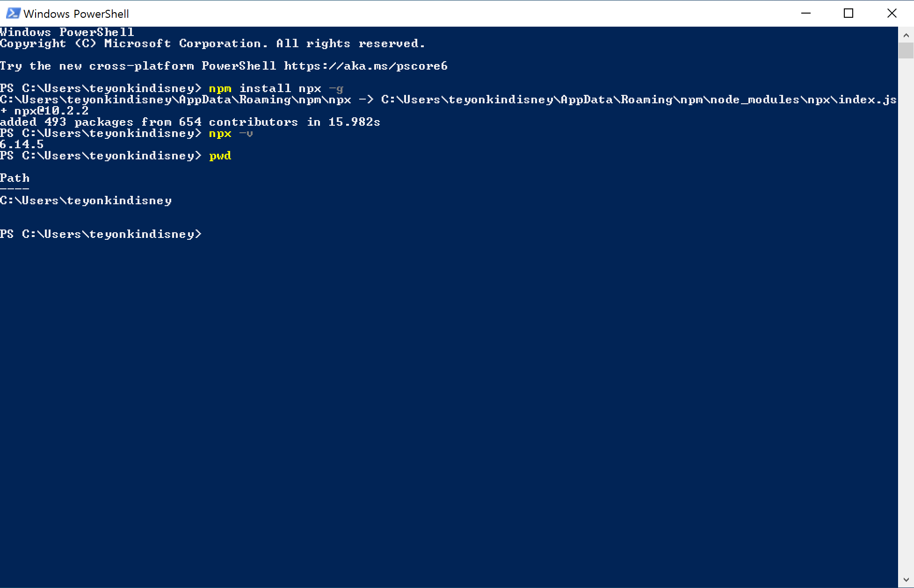Click the terminal background area
The height and width of the screenshot is (588, 914).
457,400
